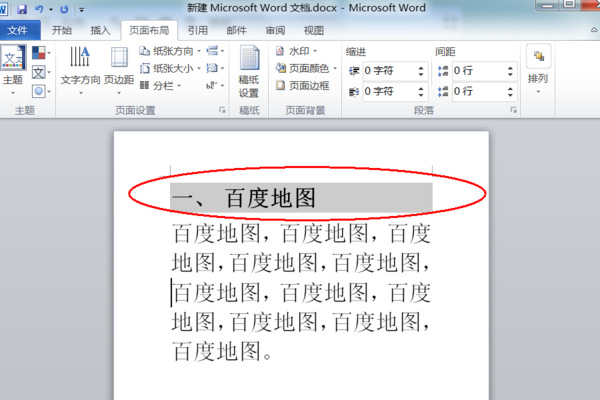
Task: Adjust right indent with its spinner arrows
Action: point(421,91)
